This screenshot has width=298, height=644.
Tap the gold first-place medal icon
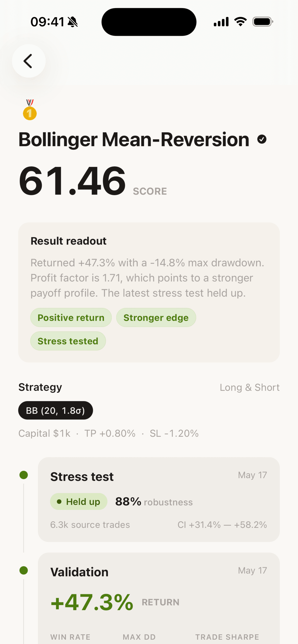pos(30,110)
